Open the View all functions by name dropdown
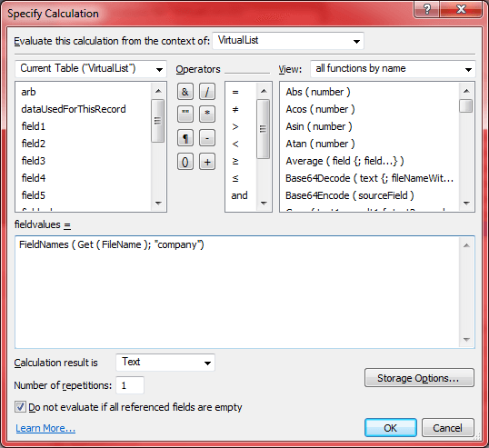 point(393,68)
